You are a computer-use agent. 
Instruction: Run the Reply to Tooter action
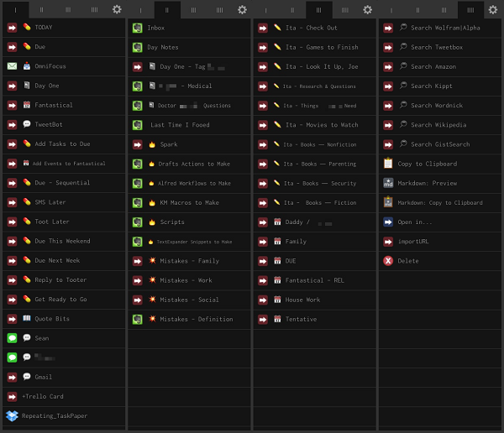[x=64, y=280]
